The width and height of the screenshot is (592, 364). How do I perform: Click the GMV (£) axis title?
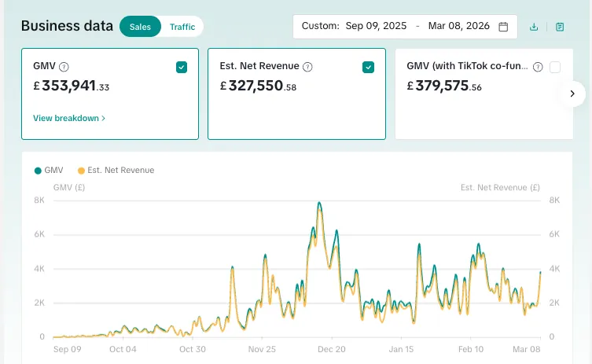69,187
